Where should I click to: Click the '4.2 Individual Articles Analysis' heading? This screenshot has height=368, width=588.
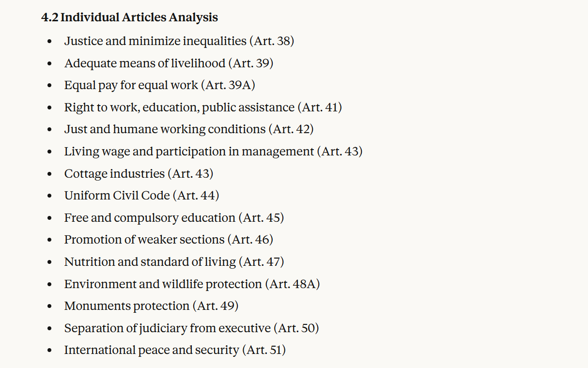point(129,17)
